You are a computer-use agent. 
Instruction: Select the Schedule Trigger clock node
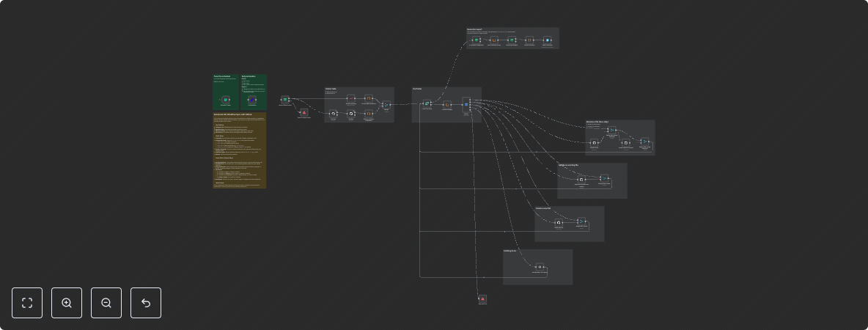click(x=225, y=100)
